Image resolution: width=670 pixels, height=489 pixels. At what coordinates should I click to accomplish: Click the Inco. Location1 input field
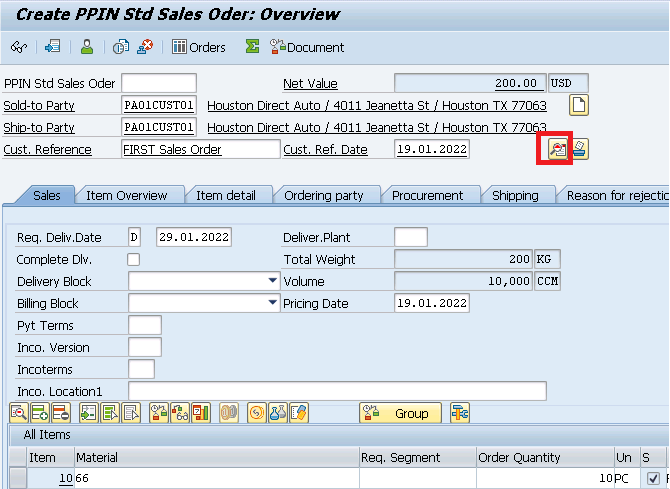click(337, 391)
